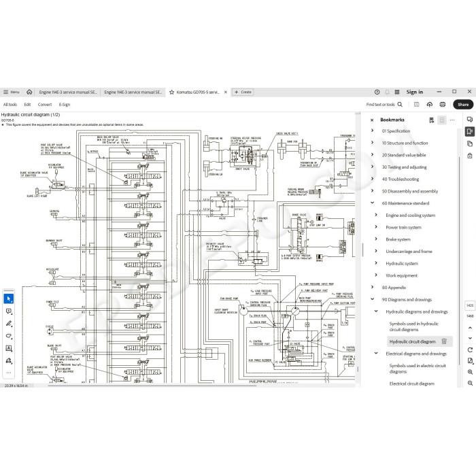Image resolution: width=476 pixels, height=476 pixels.
Task: Expand the 20 Standard value table bookmark
Action: pyautogui.click(x=373, y=154)
